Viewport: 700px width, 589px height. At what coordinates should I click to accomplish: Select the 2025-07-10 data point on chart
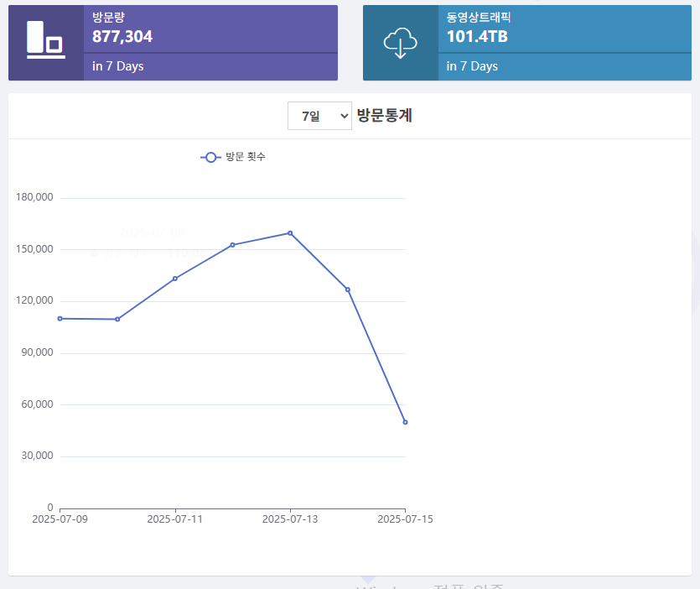point(117,320)
